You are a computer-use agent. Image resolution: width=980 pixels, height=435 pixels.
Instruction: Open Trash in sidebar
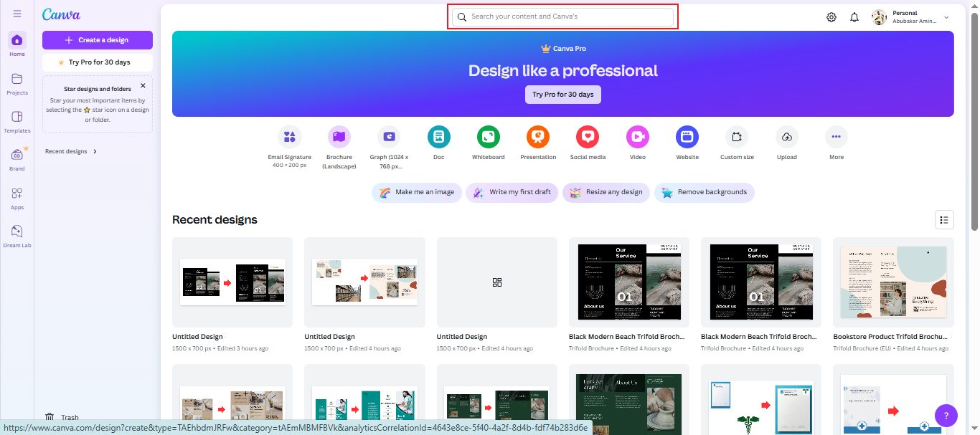pyautogui.click(x=62, y=417)
